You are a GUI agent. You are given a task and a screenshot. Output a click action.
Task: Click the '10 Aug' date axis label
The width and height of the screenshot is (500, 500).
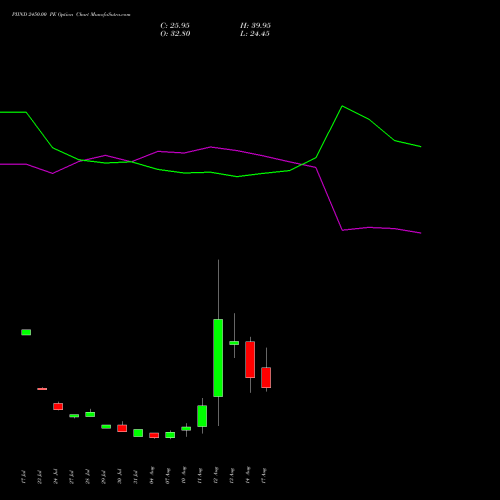(184, 475)
